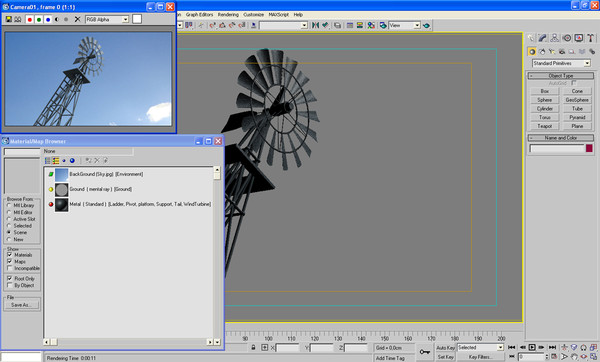Select Mtl Editor radio button

click(x=9, y=212)
